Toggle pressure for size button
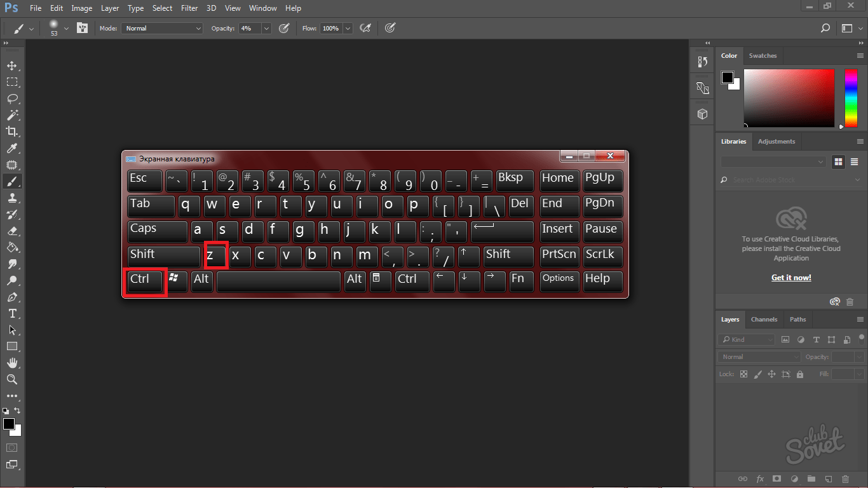The width and height of the screenshot is (868, 488). point(390,28)
